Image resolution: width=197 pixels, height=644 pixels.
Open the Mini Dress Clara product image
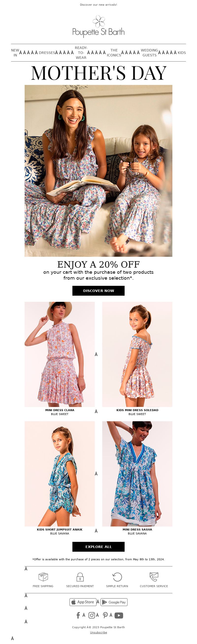[60, 354]
